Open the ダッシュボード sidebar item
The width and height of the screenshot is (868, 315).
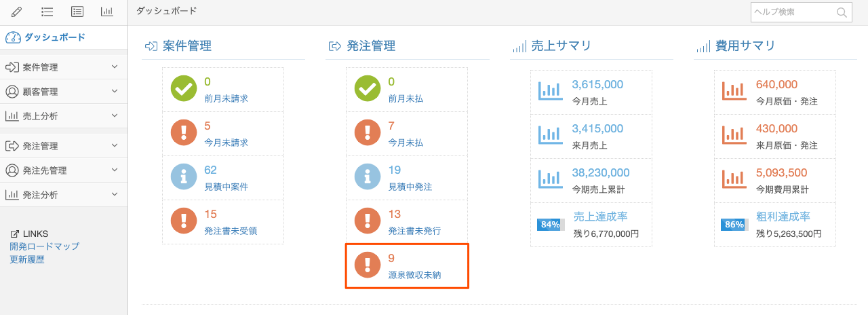[54, 37]
